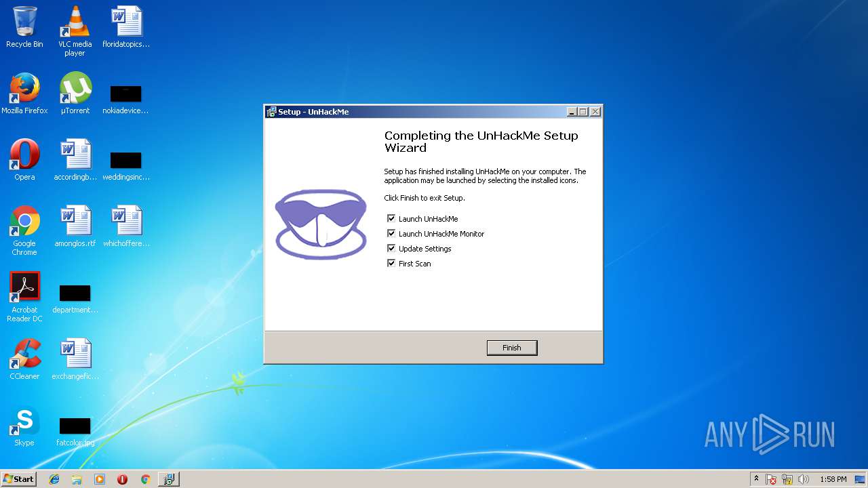This screenshot has width=868, height=488.
Task: Close the UnHackMe Setup window
Action: (x=595, y=112)
